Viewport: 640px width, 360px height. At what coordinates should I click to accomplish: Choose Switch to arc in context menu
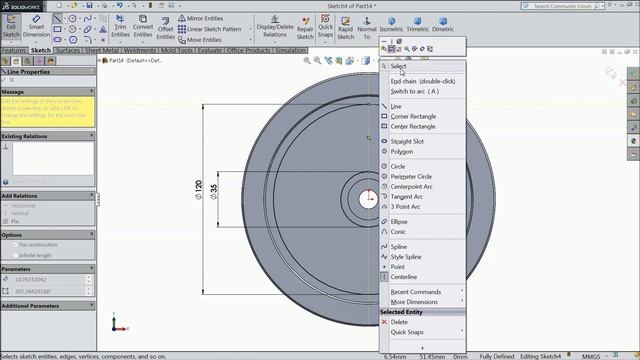coord(422,91)
